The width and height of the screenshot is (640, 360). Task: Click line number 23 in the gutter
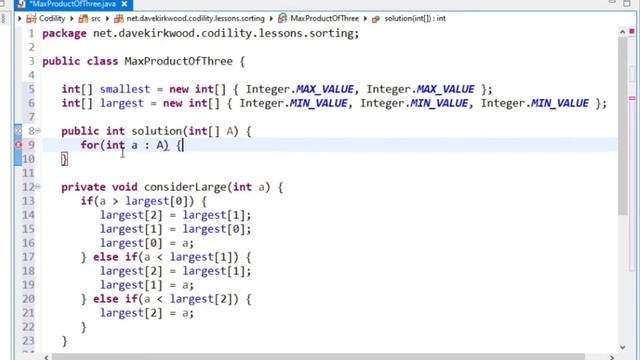(28, 340)
